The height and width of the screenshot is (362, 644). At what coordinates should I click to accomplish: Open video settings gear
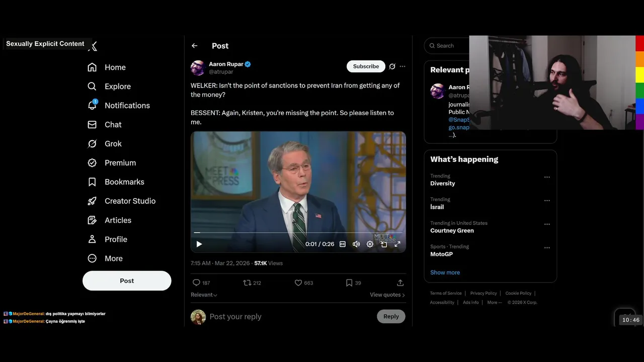(370, 244)
